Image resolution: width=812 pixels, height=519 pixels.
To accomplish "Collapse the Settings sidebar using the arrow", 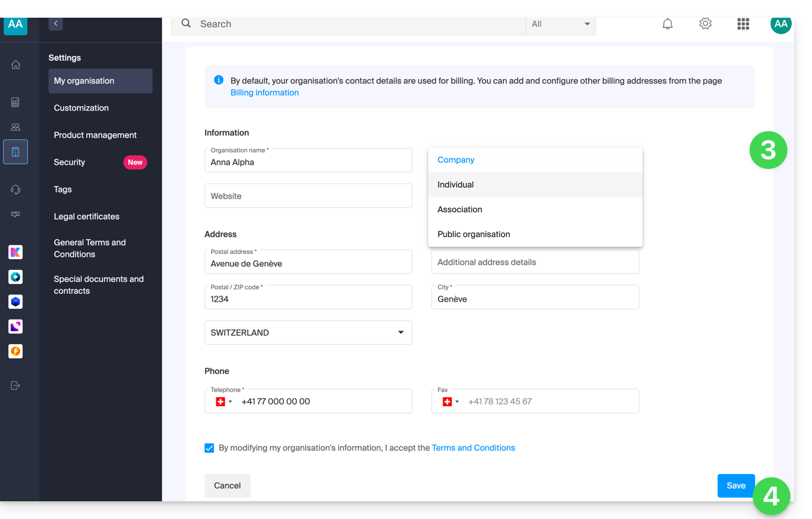I will pyautogui.click(x=56, y=24).
